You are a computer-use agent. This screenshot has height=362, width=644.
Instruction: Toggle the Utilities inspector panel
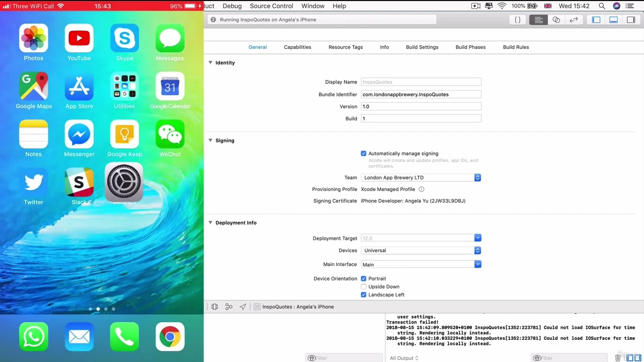click(x=630, y=20)
